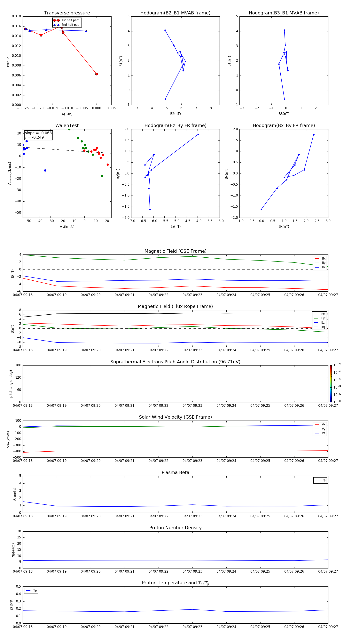Click the "Hodogram(B3_B1 MVAB frame)" title

(x=284, y=13)
